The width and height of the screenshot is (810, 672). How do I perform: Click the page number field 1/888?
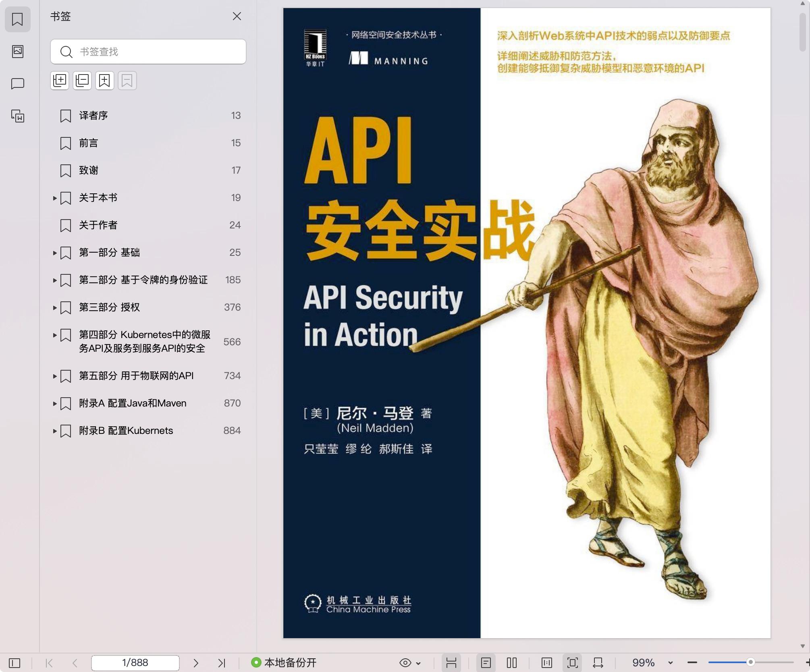pyautogui.click(x=135, y=663)
